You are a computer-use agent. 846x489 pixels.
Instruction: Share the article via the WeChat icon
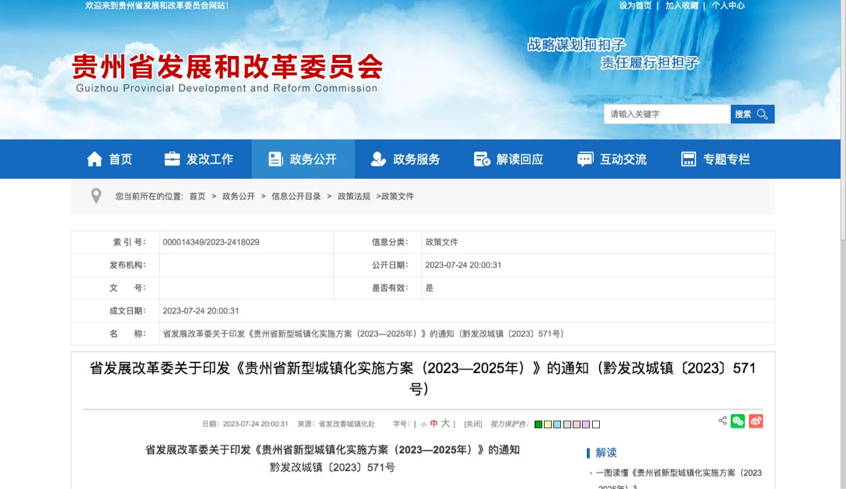coord(738,421)
